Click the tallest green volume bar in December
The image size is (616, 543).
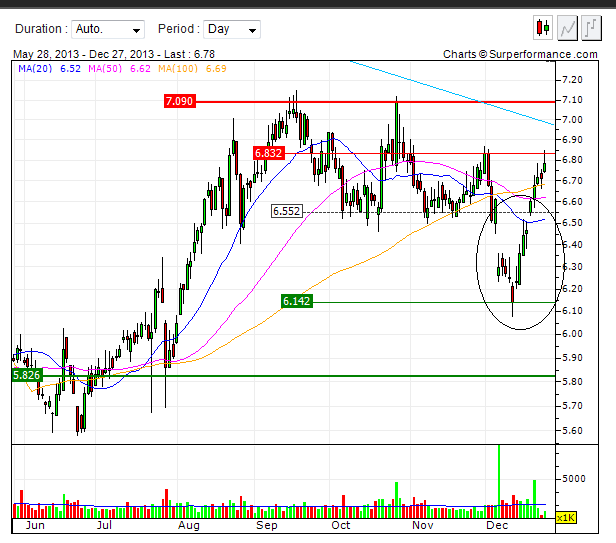(x=499, y=481)
